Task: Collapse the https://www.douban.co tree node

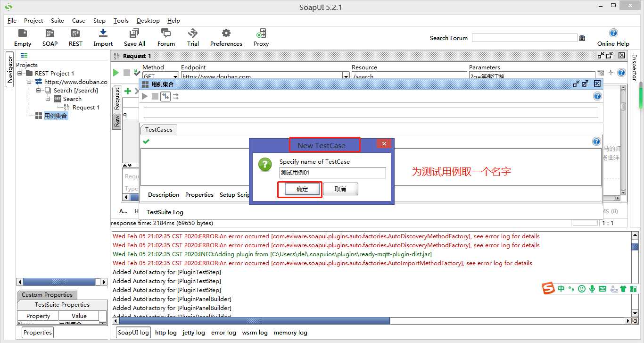Action: [x=30, y=82]
